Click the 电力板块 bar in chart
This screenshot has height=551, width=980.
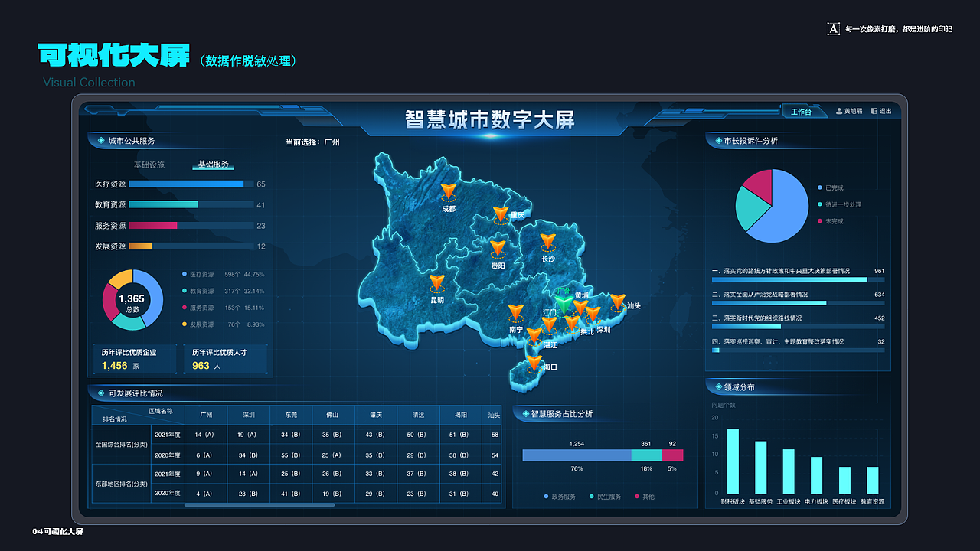[816, 475]
